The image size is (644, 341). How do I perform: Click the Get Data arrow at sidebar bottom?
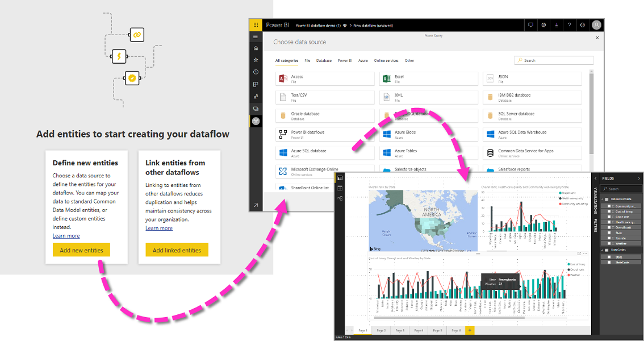point(256,205)
